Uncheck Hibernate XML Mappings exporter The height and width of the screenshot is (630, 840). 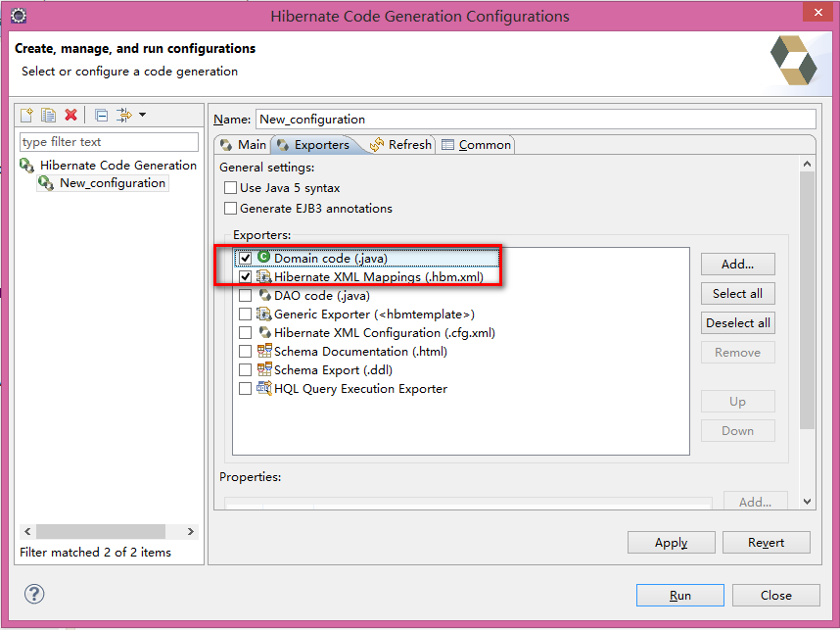(x=246, y=276)
